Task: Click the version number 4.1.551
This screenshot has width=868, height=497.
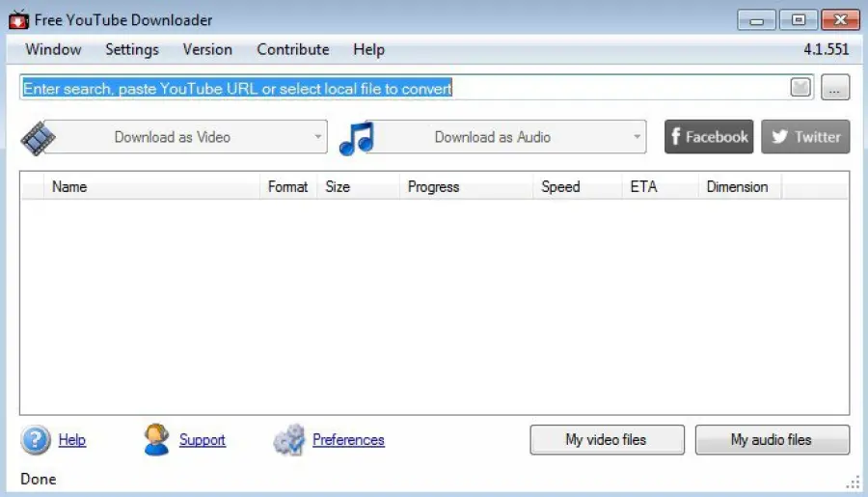Action: tap(826, 49)
